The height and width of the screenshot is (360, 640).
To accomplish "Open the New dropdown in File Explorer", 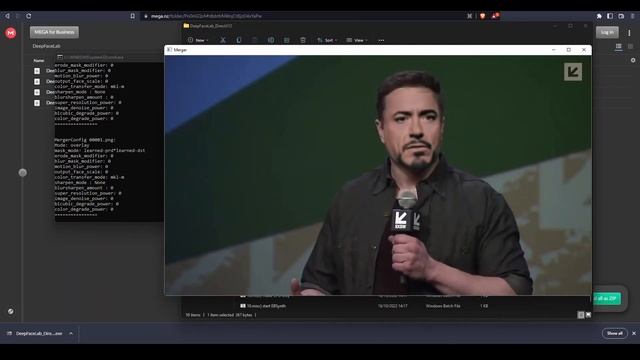I will [198, 40].
